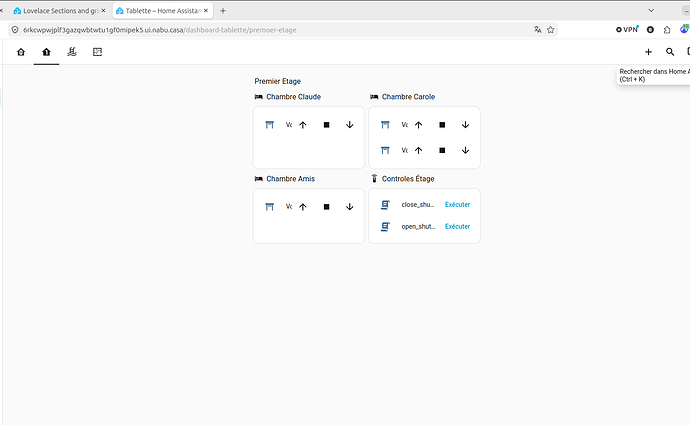The height and width of the screenshot is (425, 690).
Task: Switch to Lovelace Sections browser tab
Action: 58,11
